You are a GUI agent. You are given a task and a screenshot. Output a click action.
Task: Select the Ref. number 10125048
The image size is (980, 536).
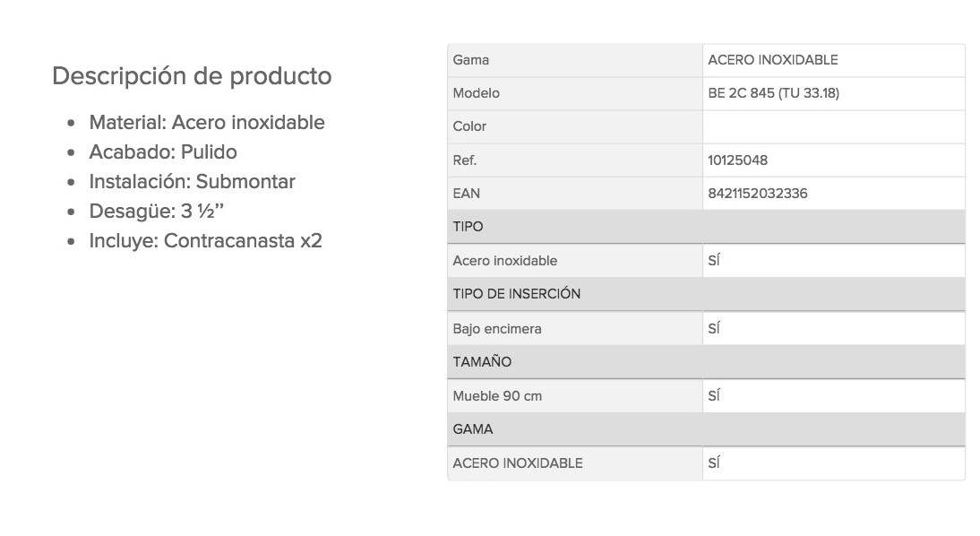pos(737,160)
